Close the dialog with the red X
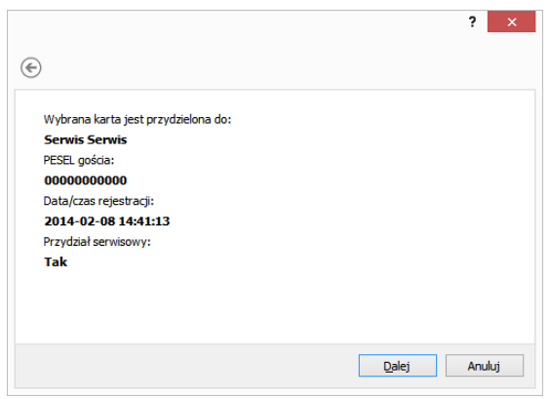The height and width of the screenshot is (399, 550). point(511,22)
